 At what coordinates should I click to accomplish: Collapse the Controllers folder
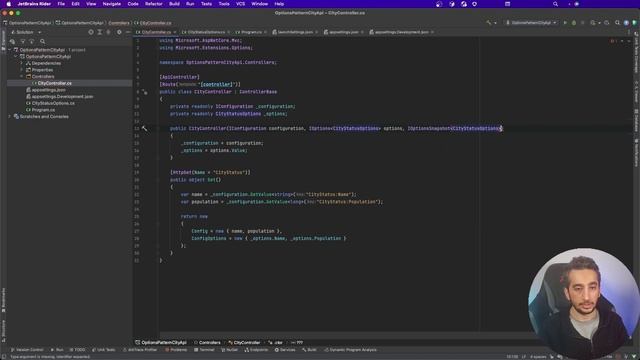(22, 76)
